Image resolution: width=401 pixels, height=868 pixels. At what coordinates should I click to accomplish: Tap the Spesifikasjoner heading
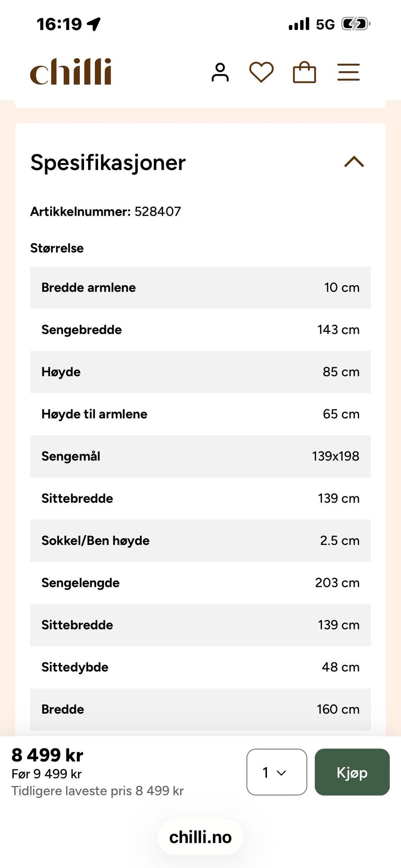tap(108, 163)
